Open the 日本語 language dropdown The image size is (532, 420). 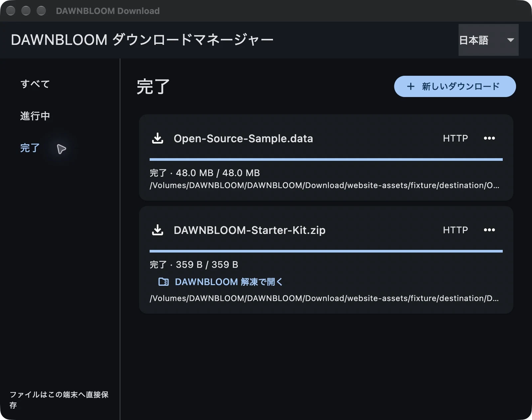(x=488, y=40)
